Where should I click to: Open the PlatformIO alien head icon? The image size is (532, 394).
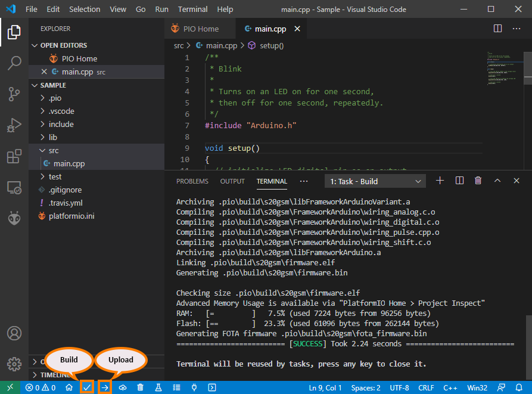14,218
